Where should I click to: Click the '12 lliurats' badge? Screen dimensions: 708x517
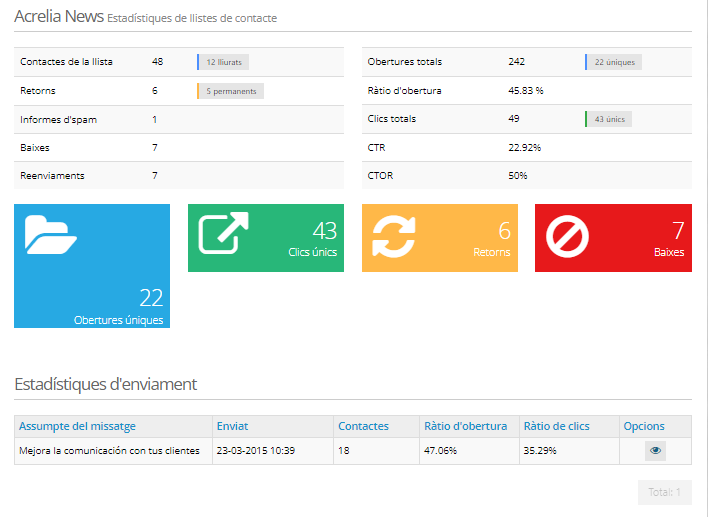click(x=224, y=62)
